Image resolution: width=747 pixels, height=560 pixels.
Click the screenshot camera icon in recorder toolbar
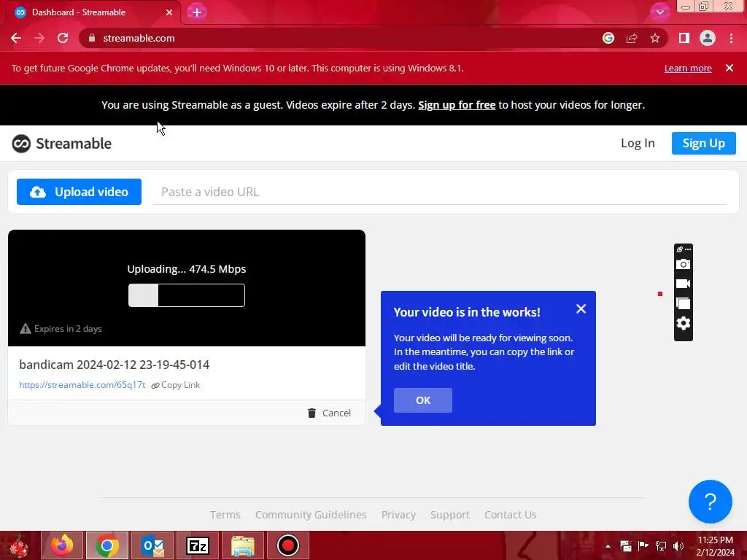tap(683, 264)
